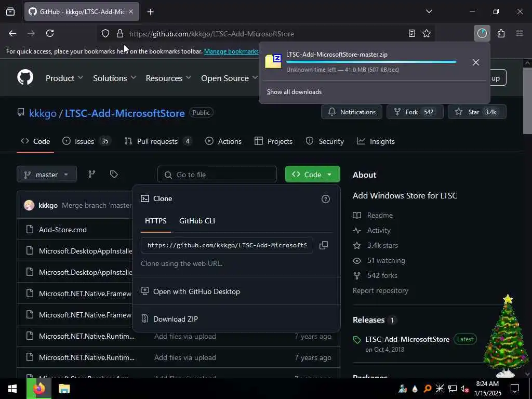Click the Notifications button

click(352, 112)
